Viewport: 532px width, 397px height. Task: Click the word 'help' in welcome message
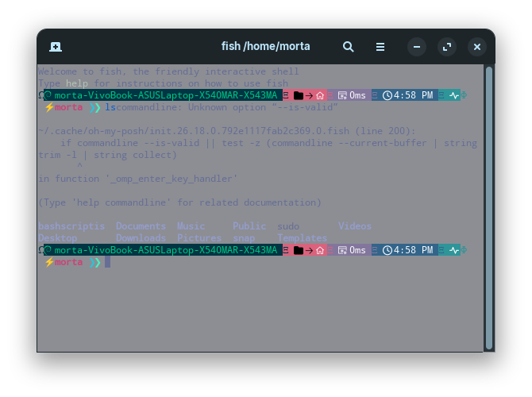tap(77, 83)
